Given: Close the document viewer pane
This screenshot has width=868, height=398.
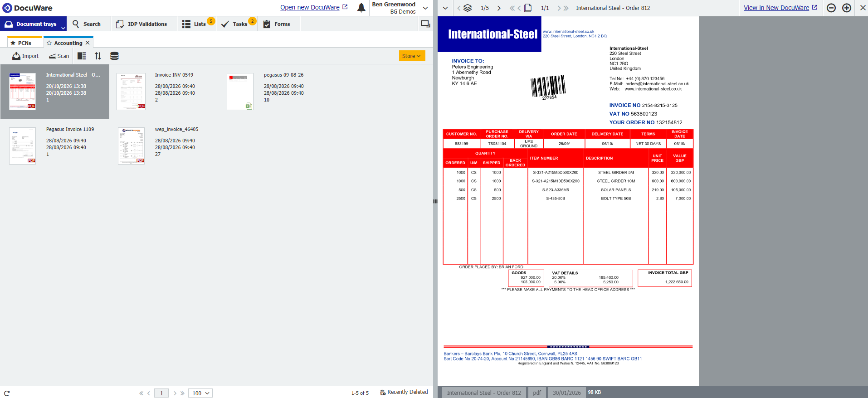Looking at the screenshot, I should 863,8.
